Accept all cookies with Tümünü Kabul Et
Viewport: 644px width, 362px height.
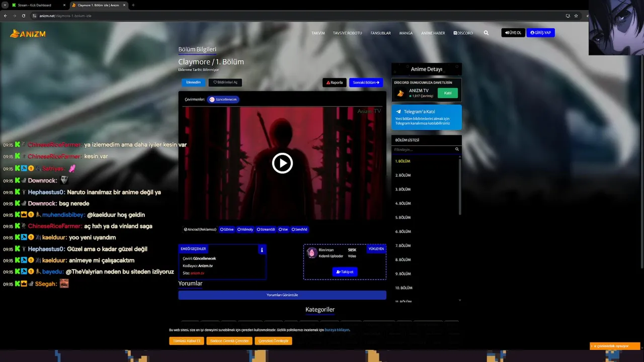pos(187,341)
